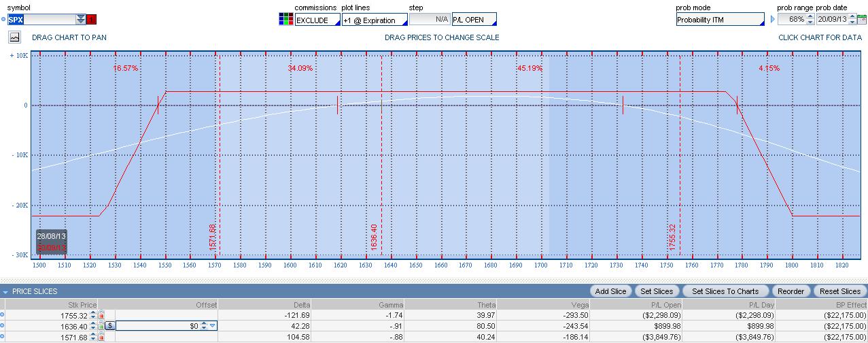
Task: Open the Probability ITM prob mode dropdown
Action: coord(720,19)
